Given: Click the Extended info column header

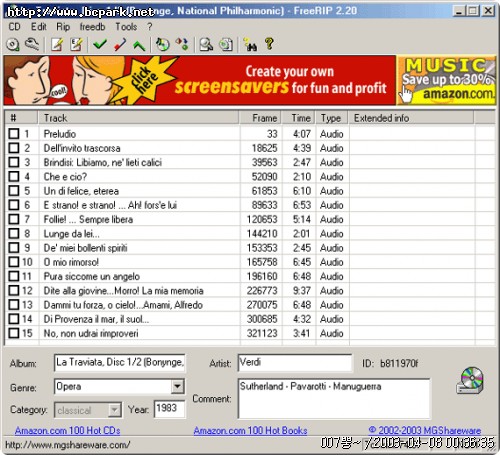Looking at the screenshot, I should (411, 118).
